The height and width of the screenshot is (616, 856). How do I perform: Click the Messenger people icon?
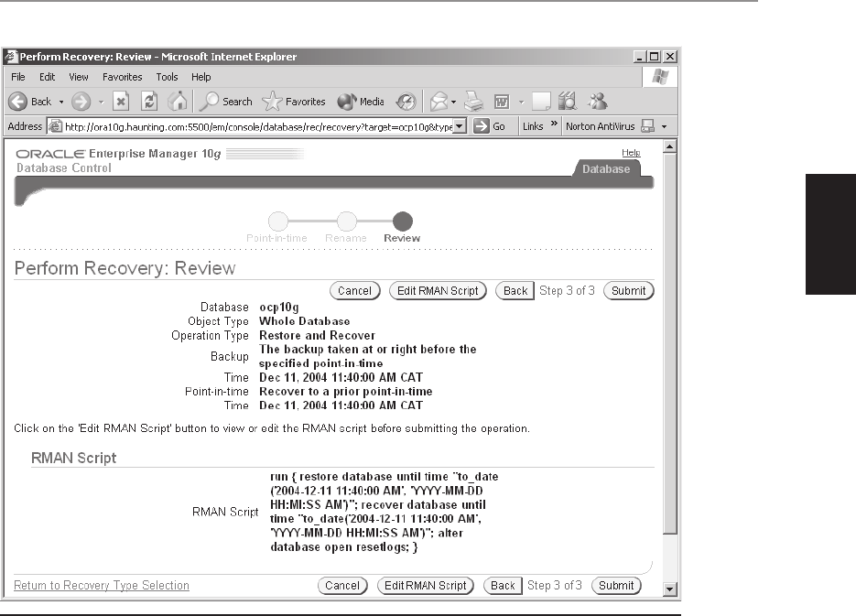[x=598, y=102]
